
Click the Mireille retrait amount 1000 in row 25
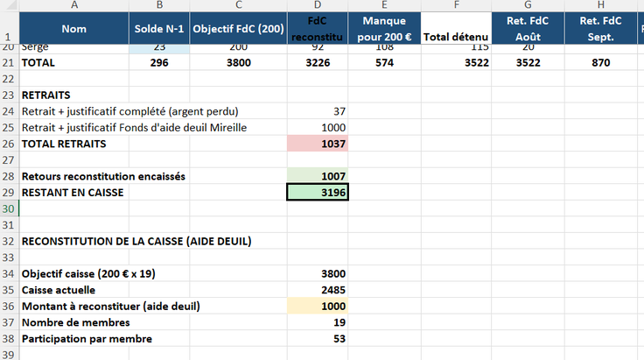tap(318, 128)
